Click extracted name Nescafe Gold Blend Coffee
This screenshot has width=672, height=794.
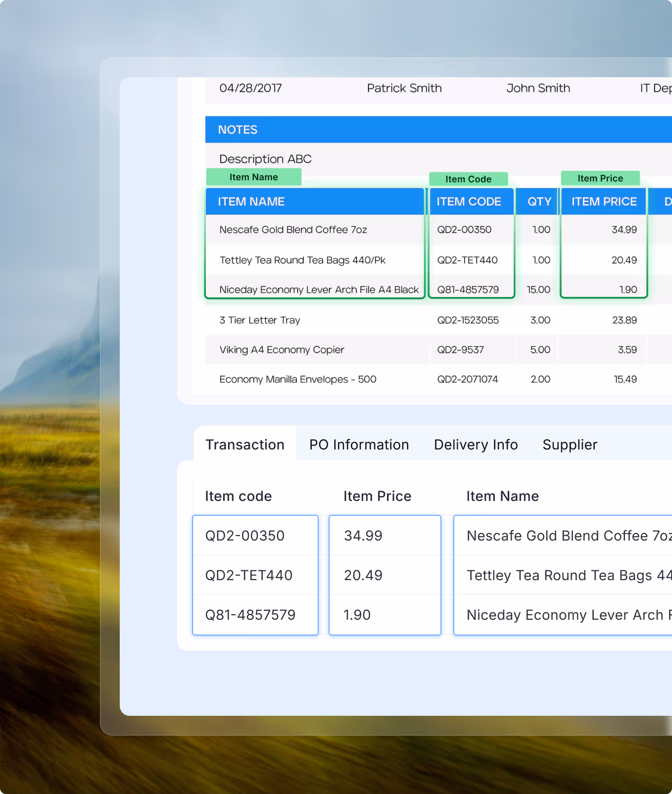tap(563, 536)
